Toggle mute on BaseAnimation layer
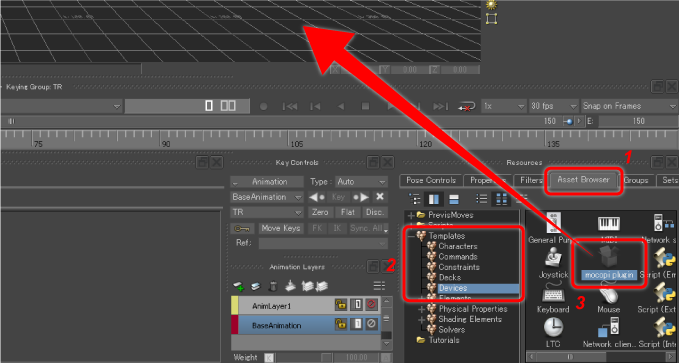The width and height of the screenshot is (679, 363). tap(372, 324)
